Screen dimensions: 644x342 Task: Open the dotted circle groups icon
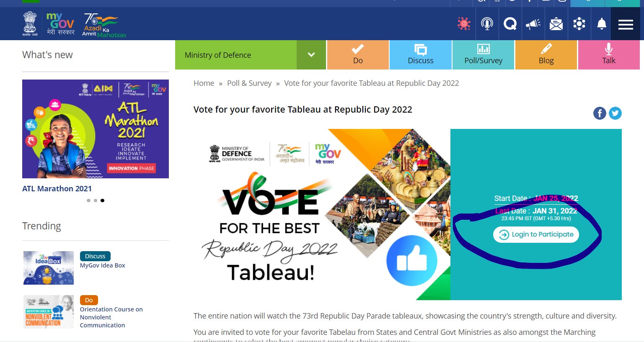tap(579, 24)
